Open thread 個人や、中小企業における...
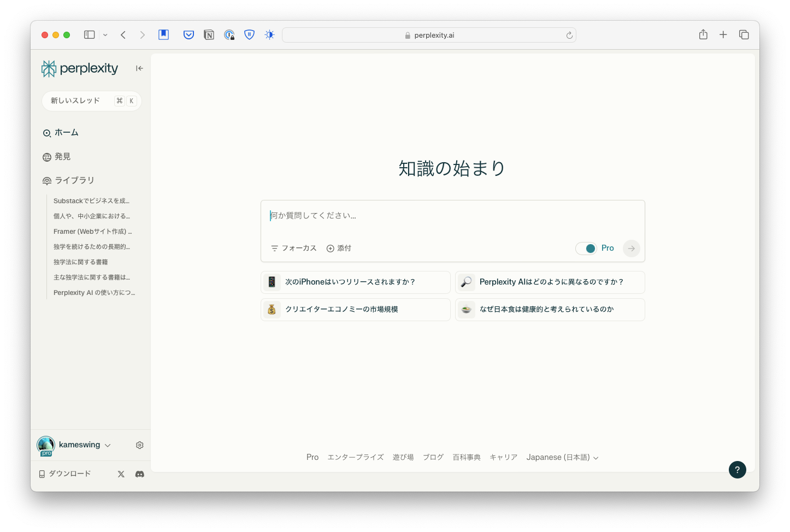This screenshot has height=532, width=790. click(x=92, y=216)
